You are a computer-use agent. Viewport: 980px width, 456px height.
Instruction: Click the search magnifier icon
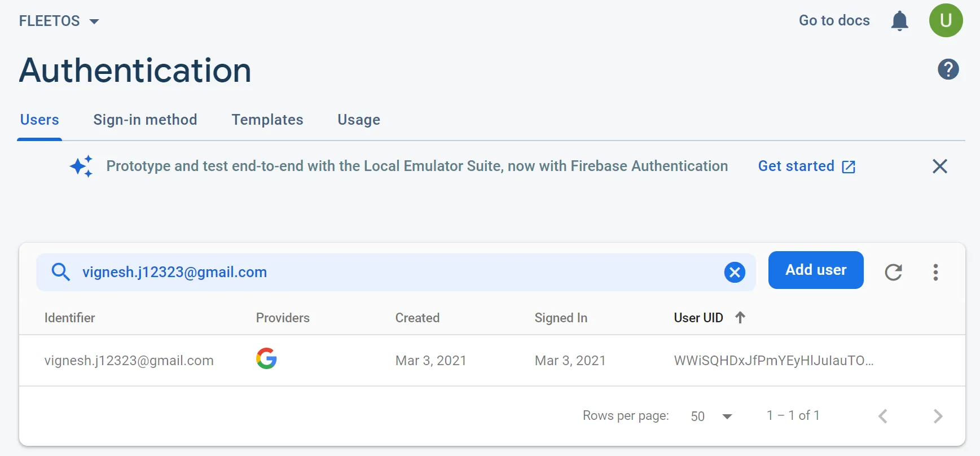tap(61, 272)
